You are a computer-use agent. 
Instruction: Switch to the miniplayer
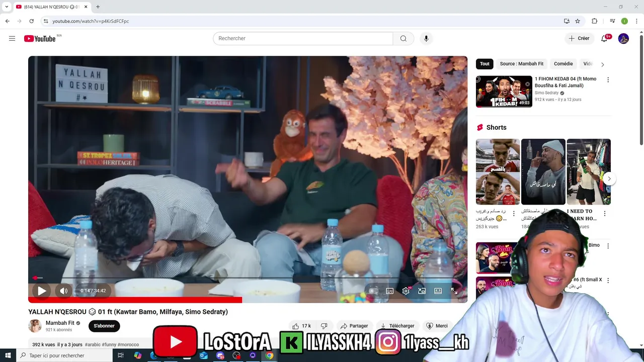coord(422,291)
